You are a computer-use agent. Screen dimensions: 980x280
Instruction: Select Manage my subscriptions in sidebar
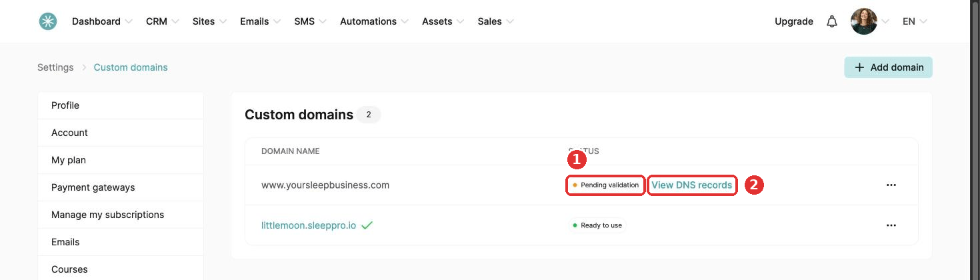coord(121,215)
